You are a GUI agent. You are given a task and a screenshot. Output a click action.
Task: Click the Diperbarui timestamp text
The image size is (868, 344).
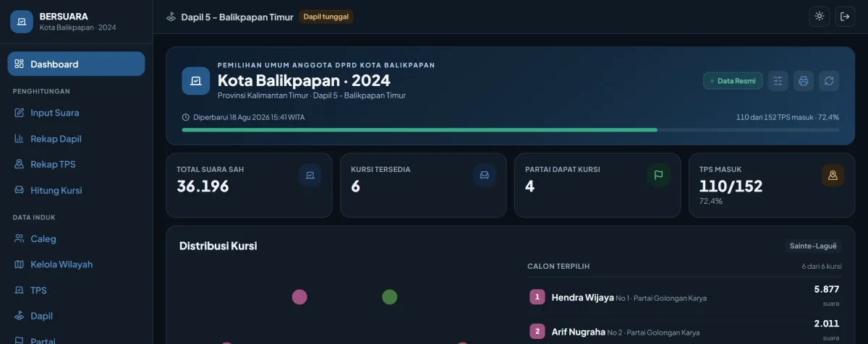pos(249,117)
